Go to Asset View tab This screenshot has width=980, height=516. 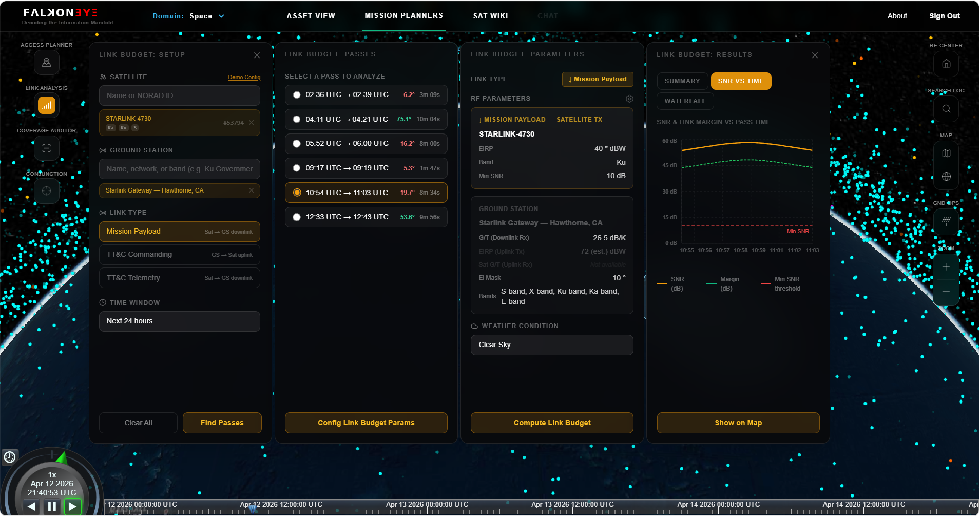pyautogui.click(x=311, y=16)
